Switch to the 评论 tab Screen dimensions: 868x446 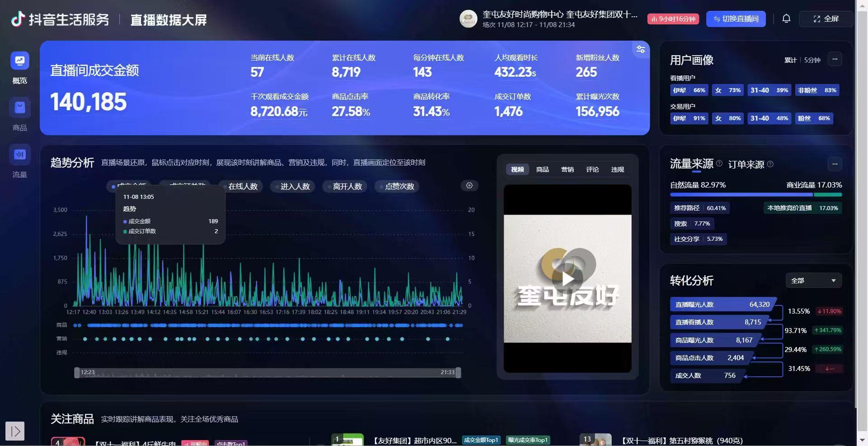tap(592, 169)
